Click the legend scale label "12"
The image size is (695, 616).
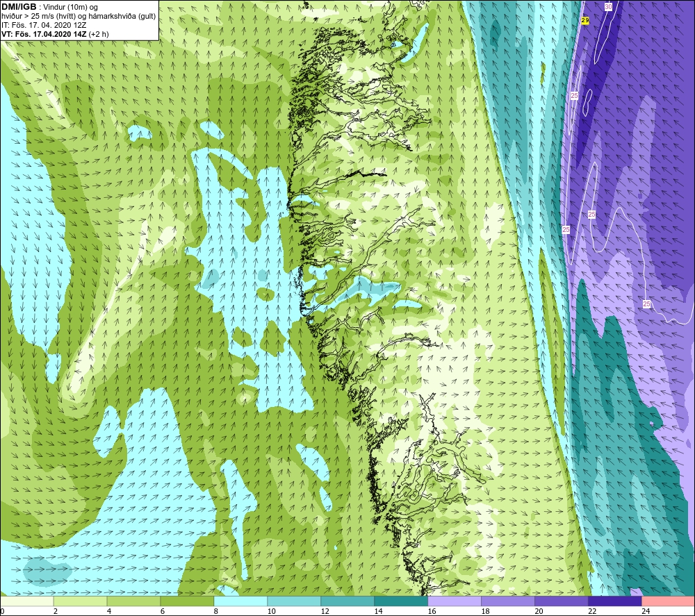[325, 611]
